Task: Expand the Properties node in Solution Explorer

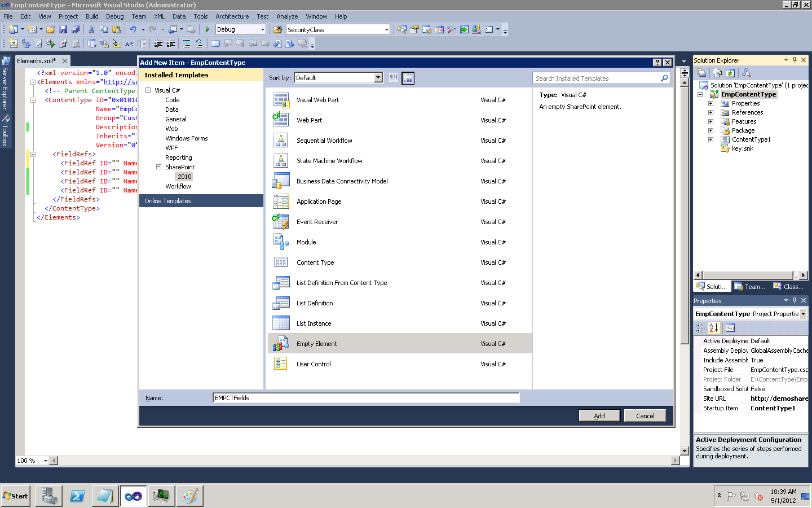Action: [x=710, y=103]
